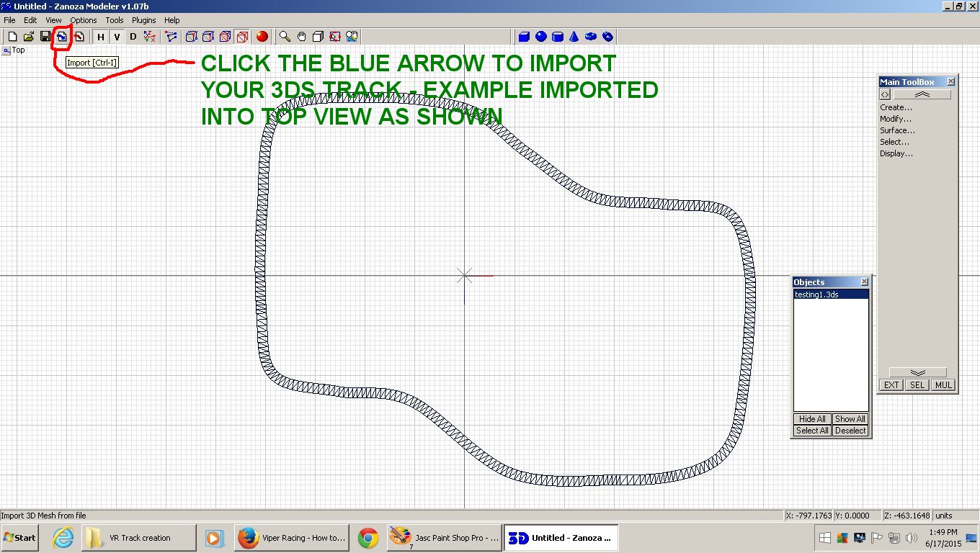Image resolution: width=980 pixels, height=553 pixels.
Task: Toggle the SEL button in Main ToolBox
Action: [x=917, y=385]
